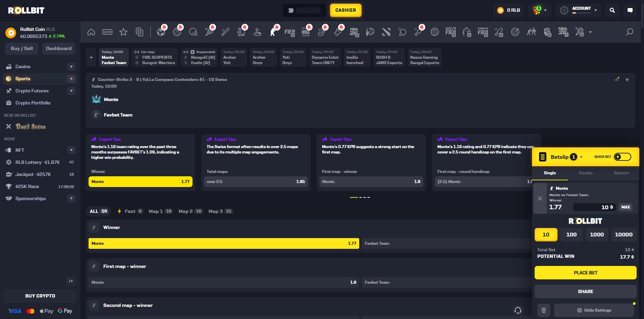Open site search in the top header
644x319 pixels.
coord(612,10)
